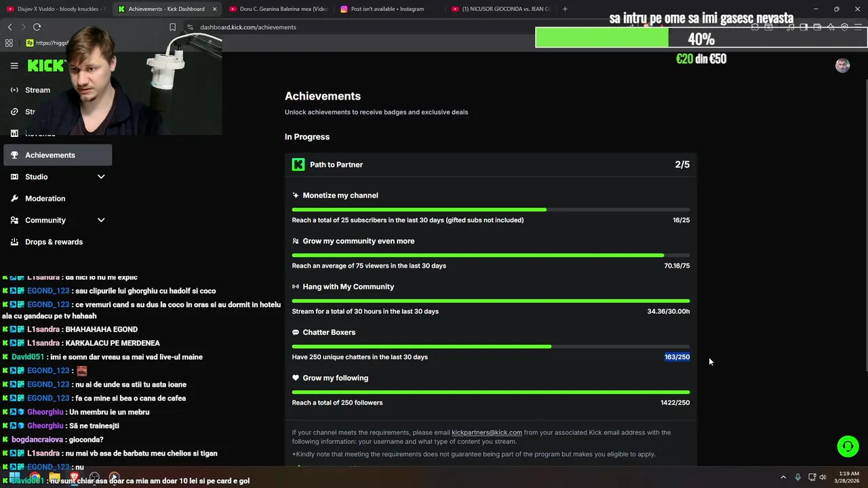Click the Kick logo
Screen dimensions: 868x488
click(46, 66)
